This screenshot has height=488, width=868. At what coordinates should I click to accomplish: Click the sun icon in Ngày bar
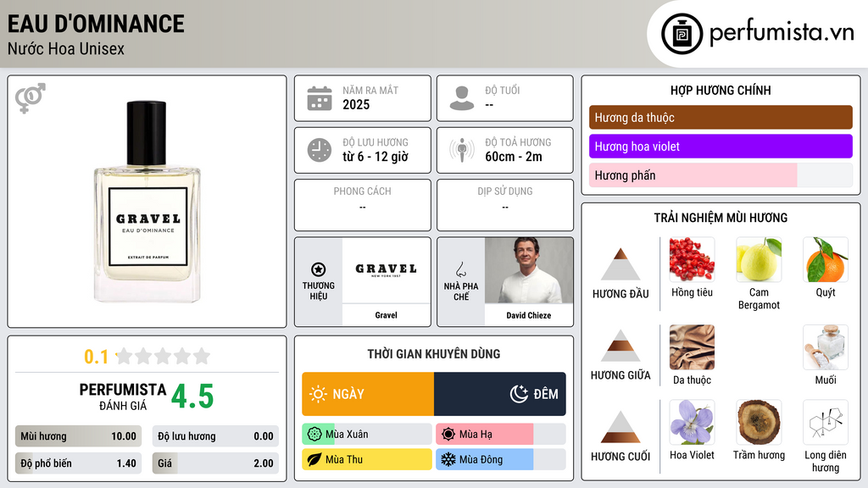tap(319, 394)
